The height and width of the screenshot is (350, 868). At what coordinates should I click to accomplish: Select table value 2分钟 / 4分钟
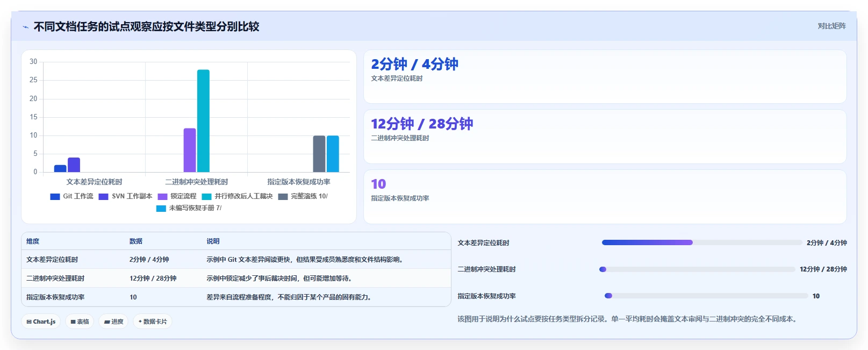click(149, 260)
